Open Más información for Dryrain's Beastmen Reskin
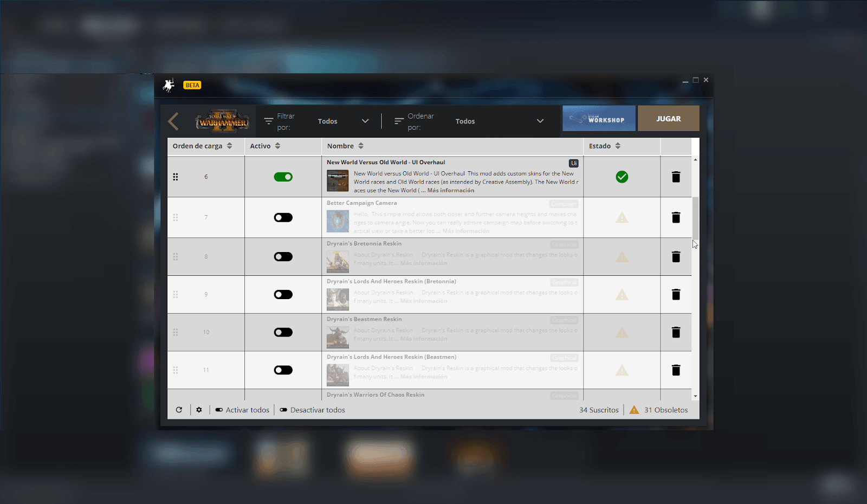 (424, 339)
